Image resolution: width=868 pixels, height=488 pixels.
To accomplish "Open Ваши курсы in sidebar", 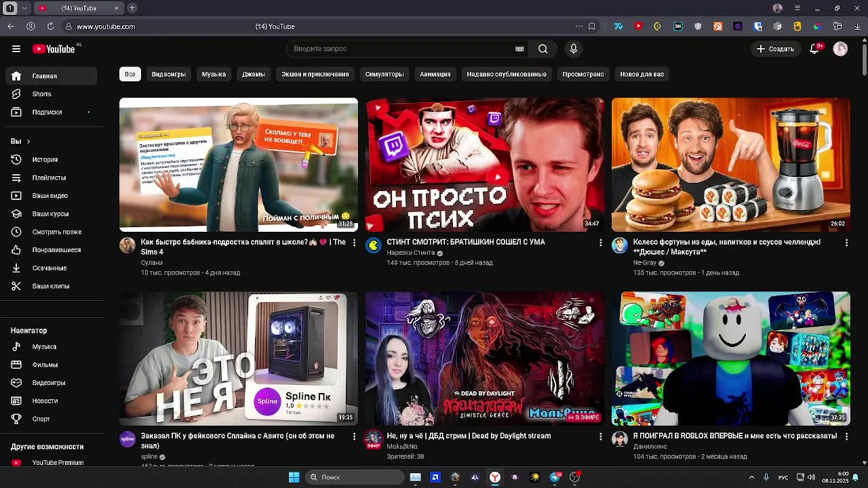I will [52, 213].
